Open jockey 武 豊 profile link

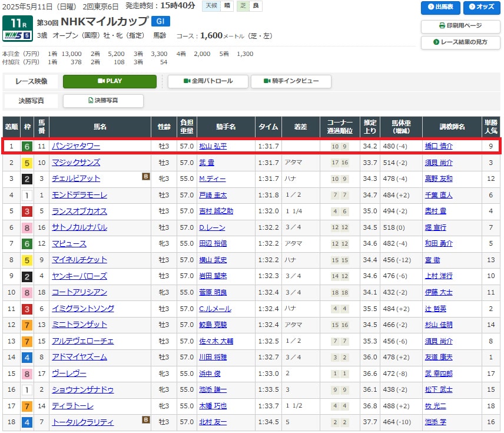point(208,163)
